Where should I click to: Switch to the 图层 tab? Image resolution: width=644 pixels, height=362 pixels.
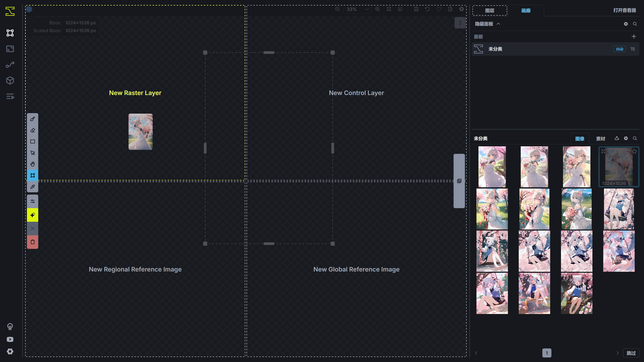490,10
